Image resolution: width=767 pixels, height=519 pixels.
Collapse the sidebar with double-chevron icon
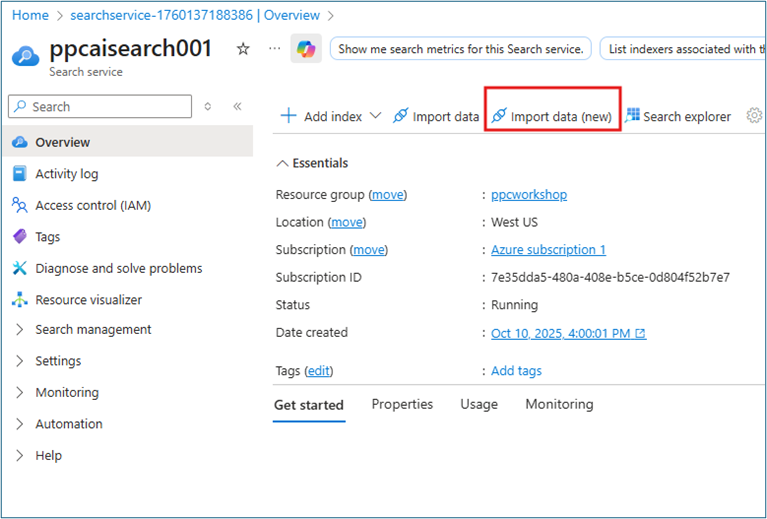(x=237, y=106)
